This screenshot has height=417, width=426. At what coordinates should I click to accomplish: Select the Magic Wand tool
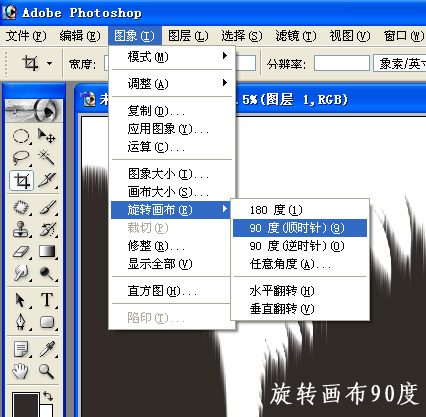coord(46,158)
